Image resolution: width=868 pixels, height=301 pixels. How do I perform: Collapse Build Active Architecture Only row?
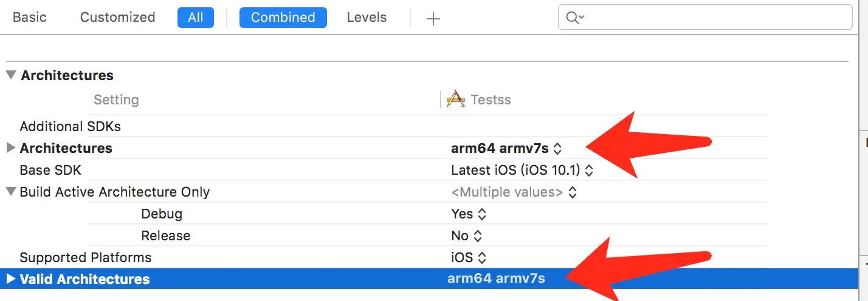coord(10,192)
